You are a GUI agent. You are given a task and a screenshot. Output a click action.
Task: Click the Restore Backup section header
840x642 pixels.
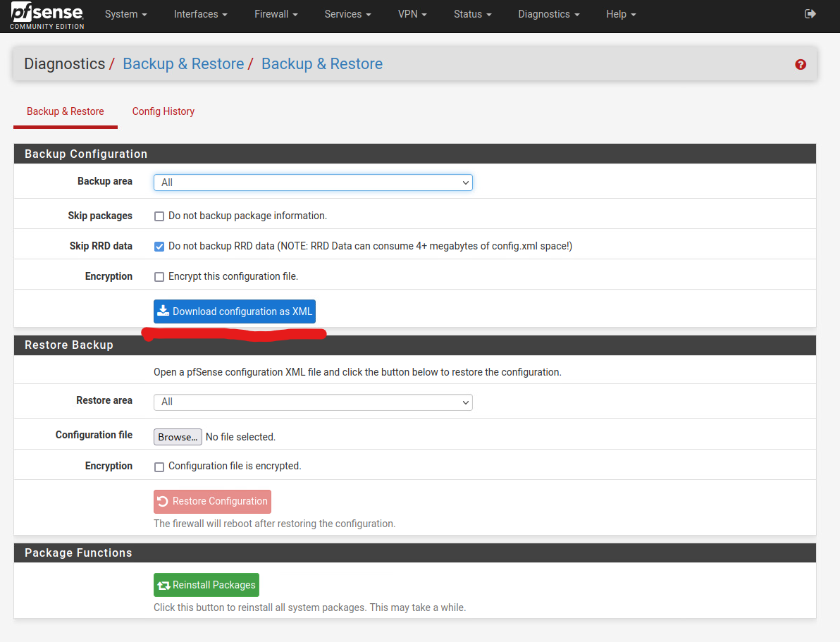coord(414,345)
